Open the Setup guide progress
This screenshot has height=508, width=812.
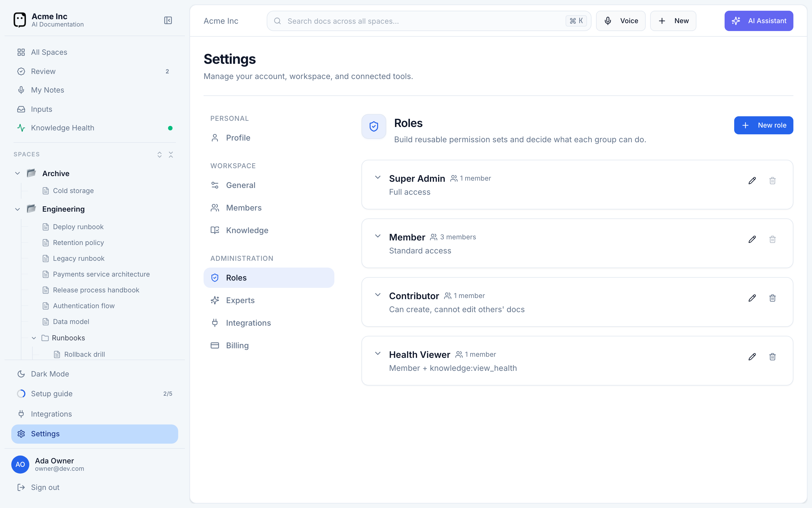click(95, 394)
